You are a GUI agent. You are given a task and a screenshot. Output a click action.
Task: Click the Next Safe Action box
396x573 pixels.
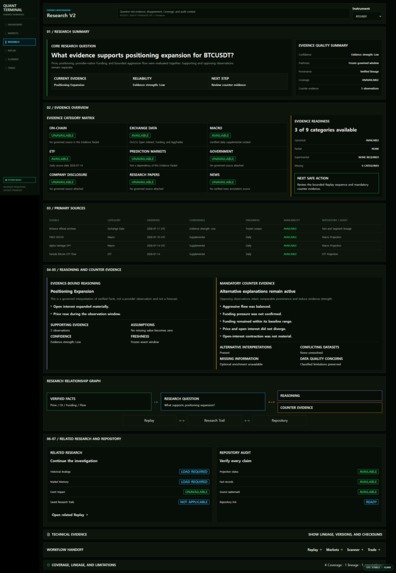click(x=336, y=183)
